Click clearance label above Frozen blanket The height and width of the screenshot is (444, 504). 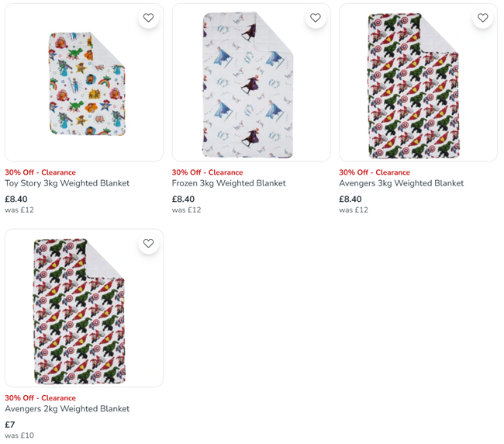pos(207,172)
